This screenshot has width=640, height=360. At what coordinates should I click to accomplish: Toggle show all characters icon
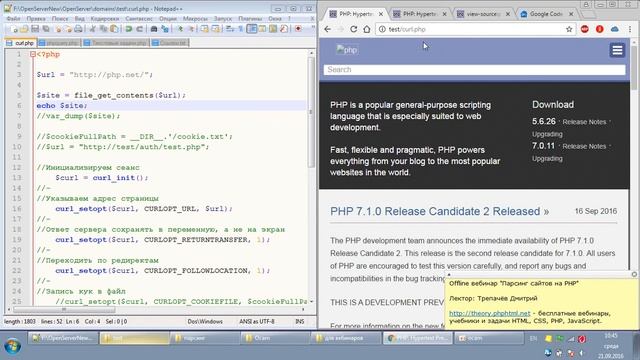tap(241, 29)
